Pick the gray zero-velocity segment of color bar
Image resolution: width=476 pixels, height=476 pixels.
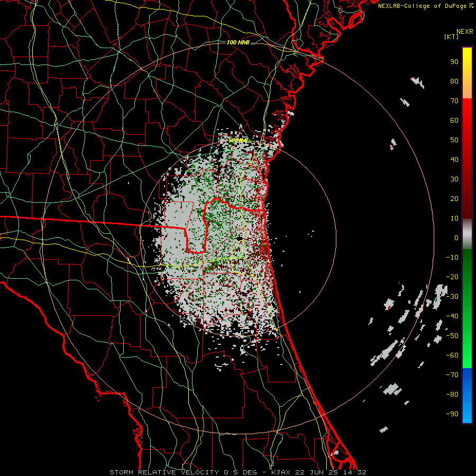tap(467, 234)
